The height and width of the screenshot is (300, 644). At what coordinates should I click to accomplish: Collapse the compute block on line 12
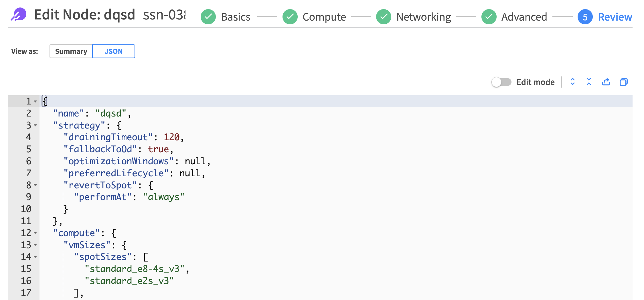[35, 233]
